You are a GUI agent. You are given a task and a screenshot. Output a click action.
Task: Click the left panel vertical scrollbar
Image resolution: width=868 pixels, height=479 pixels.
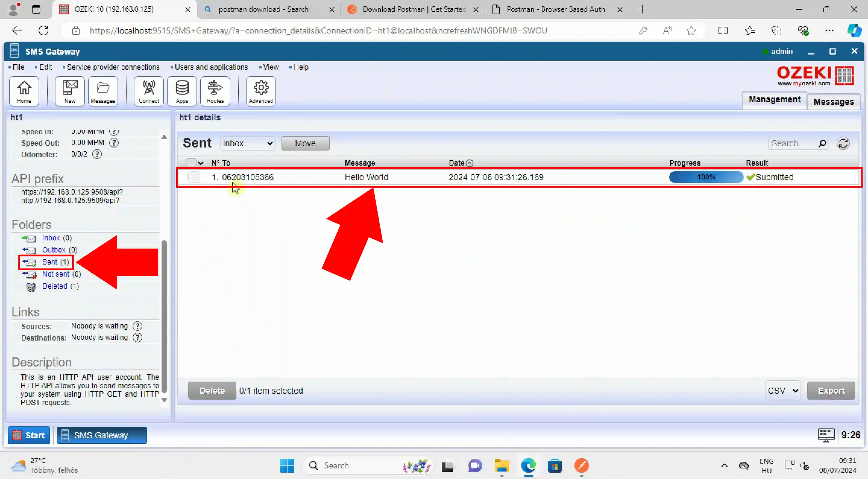coord(164,316)
